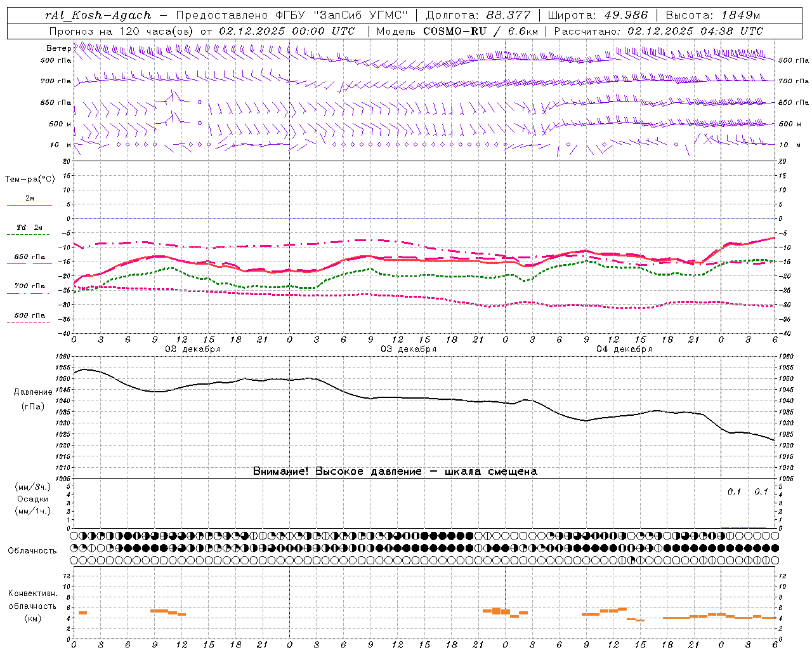Screen dimensions: 812x650
Task: Click the Конвективн. convective cloud label
Action: (33, 594)
